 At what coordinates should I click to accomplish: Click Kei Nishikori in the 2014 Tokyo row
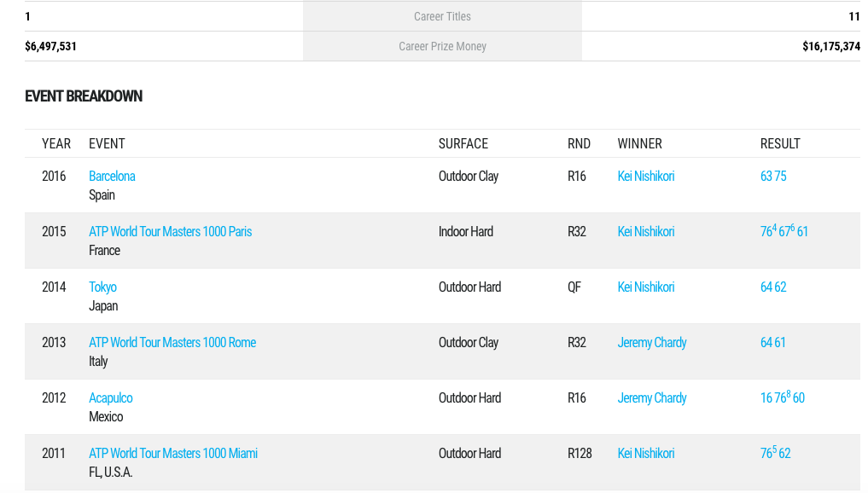point(645,287)
